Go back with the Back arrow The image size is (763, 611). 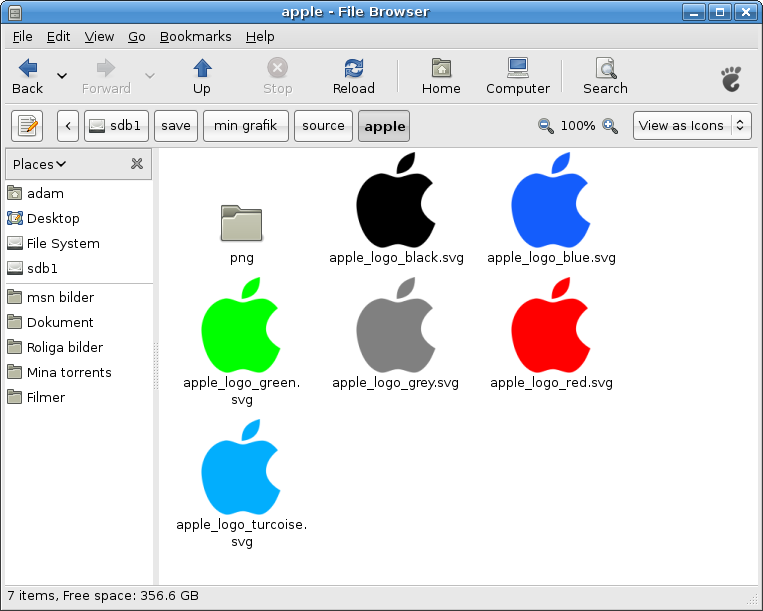[28, 76]
